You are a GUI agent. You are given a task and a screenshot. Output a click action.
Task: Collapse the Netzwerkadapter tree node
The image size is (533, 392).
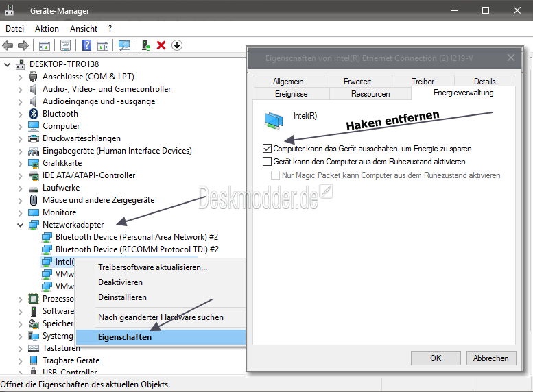click(21, 225)
